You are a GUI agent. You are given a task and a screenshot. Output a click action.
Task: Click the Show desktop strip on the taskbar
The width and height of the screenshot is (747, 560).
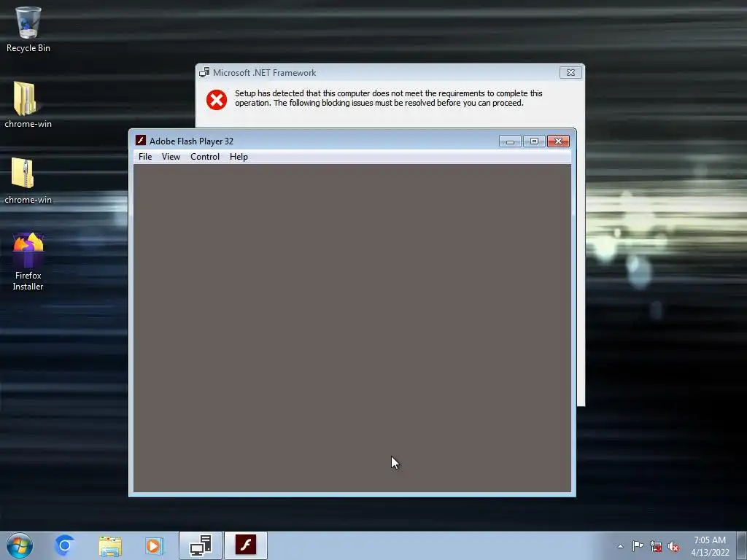[x=742, y=545]
